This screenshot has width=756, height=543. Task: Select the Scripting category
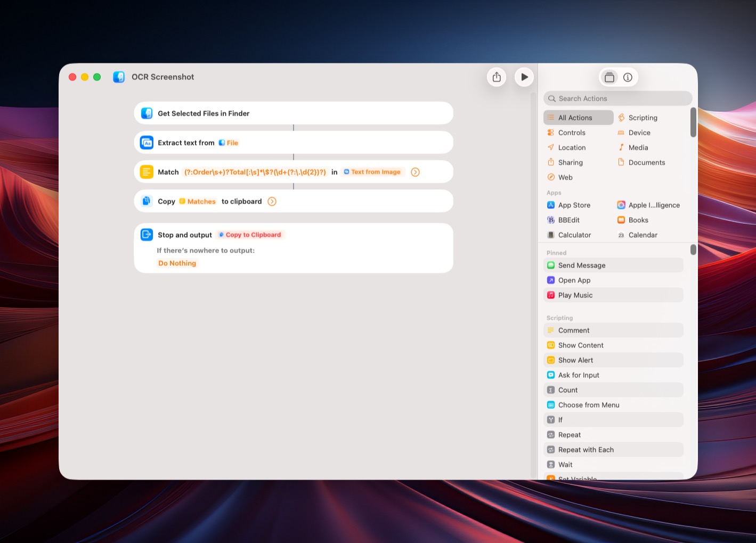tap(643, 118)
